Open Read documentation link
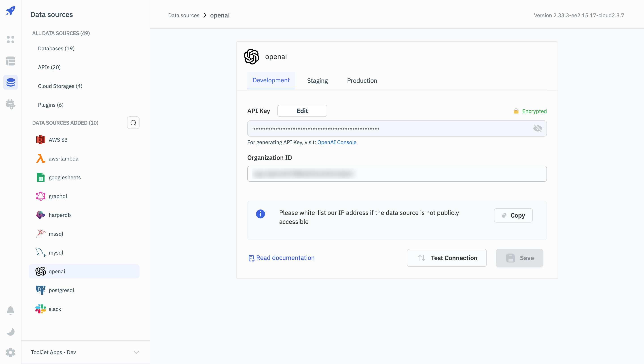This screenshot has height=364, width=644. tap(282, 258)
